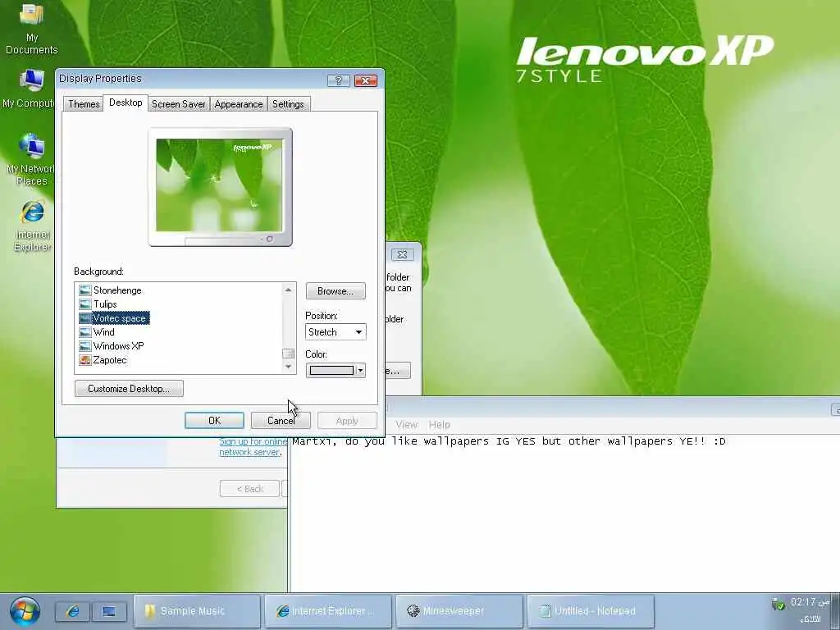Open the Settings tab
The image size is (840, 630).
(288, 104)
